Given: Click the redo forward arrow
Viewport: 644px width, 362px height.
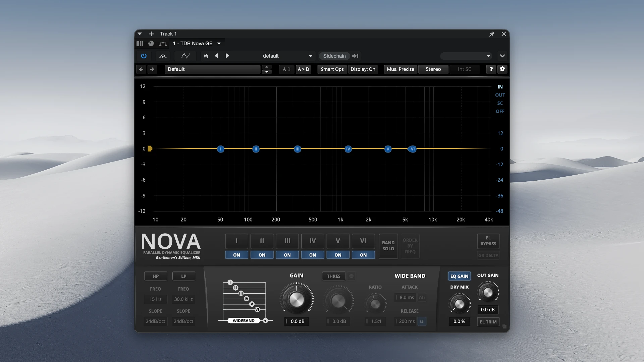Looking at the screenshot, I should coord(152,69).
